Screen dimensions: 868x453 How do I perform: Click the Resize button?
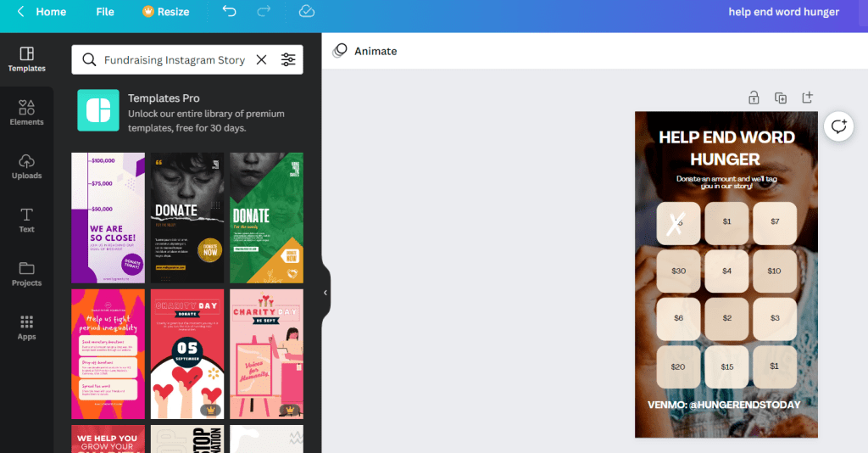[166, 12]
